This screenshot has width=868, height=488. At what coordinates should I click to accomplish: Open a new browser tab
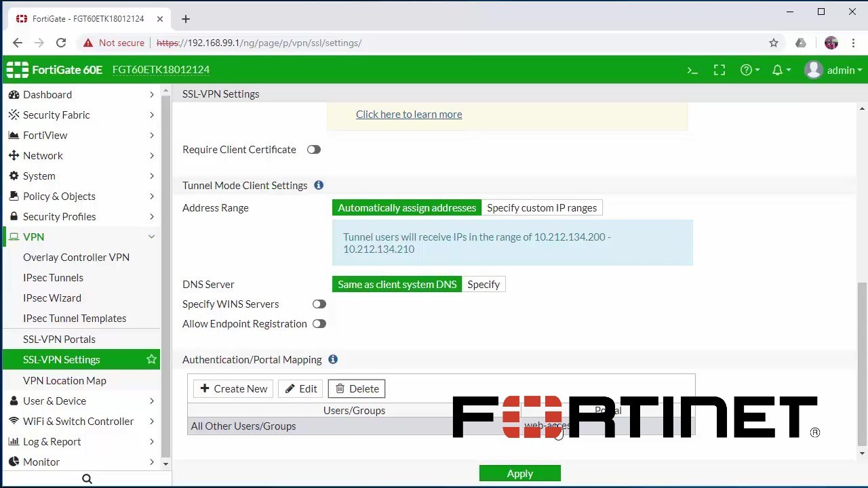186,19
